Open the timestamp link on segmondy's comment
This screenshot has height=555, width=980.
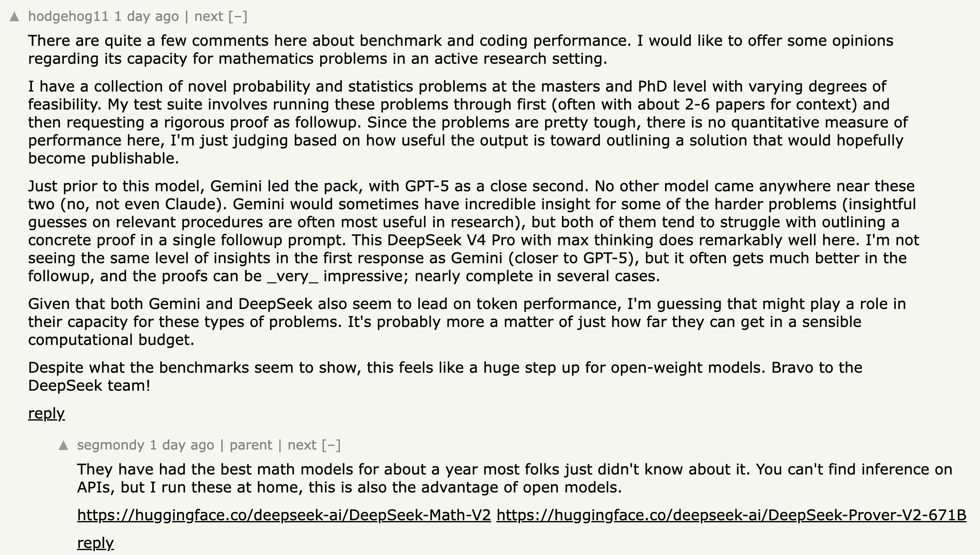pyautogui.click(x=182, y=445)
